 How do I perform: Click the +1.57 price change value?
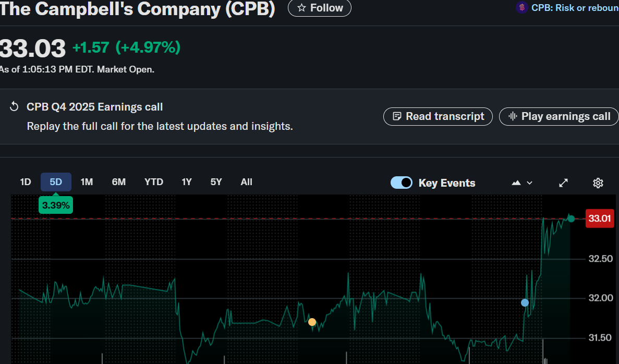pyautogui.click(x=91, y=48)
